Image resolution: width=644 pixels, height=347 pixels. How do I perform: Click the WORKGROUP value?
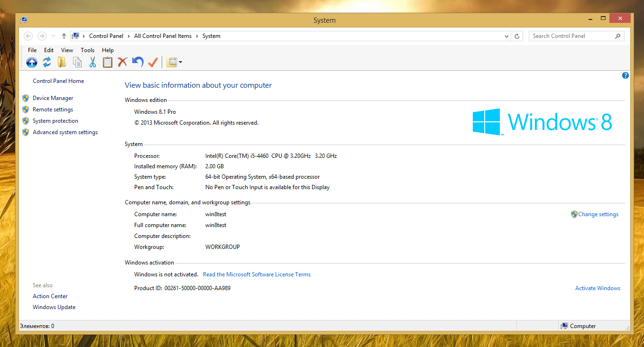tap(222, 247)
